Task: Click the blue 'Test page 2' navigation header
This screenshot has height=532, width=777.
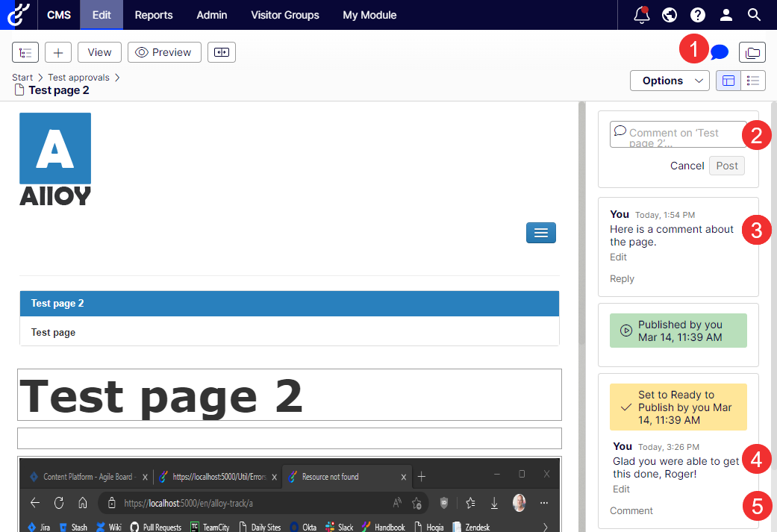Action: [290, 304]
